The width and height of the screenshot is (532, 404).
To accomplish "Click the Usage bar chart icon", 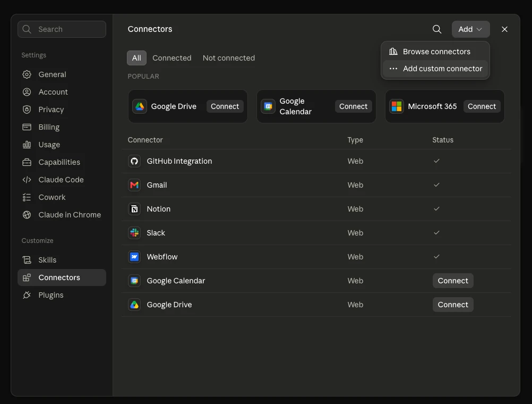I will 27,145.
